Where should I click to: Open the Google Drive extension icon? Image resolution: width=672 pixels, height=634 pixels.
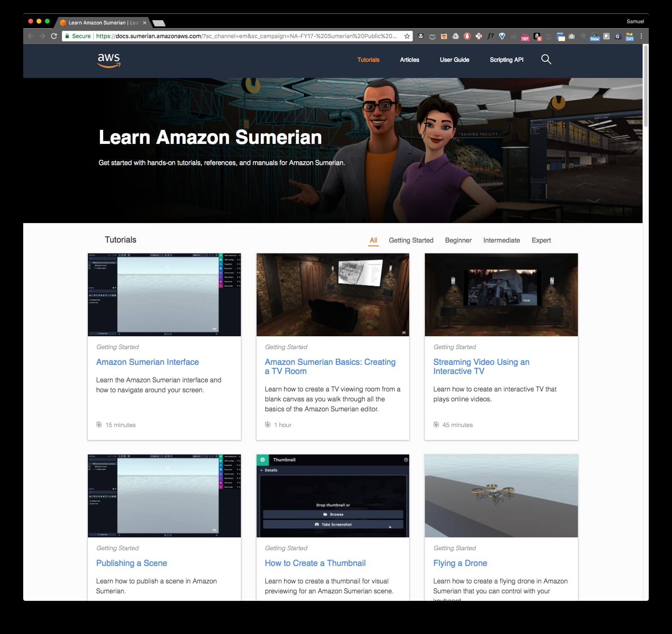456,36
